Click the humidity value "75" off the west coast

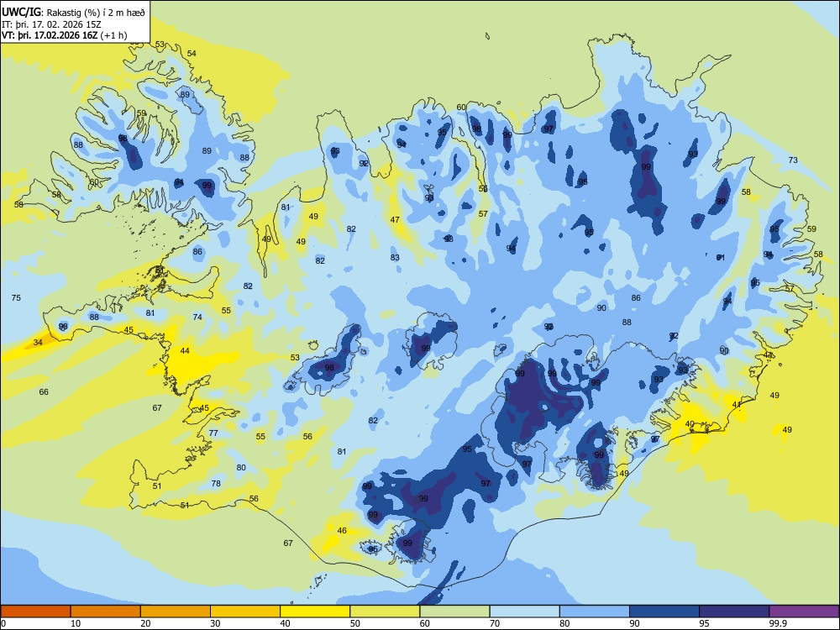click(16, 298)
